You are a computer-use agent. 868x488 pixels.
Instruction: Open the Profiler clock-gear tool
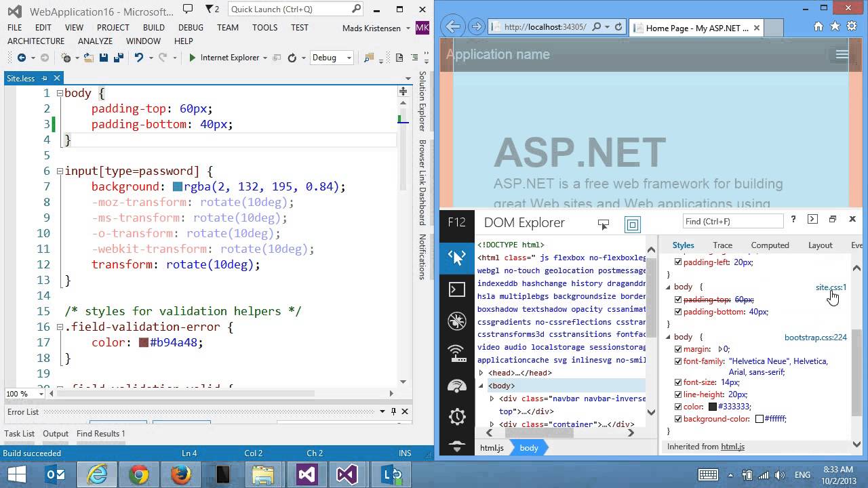click(456, 416)
